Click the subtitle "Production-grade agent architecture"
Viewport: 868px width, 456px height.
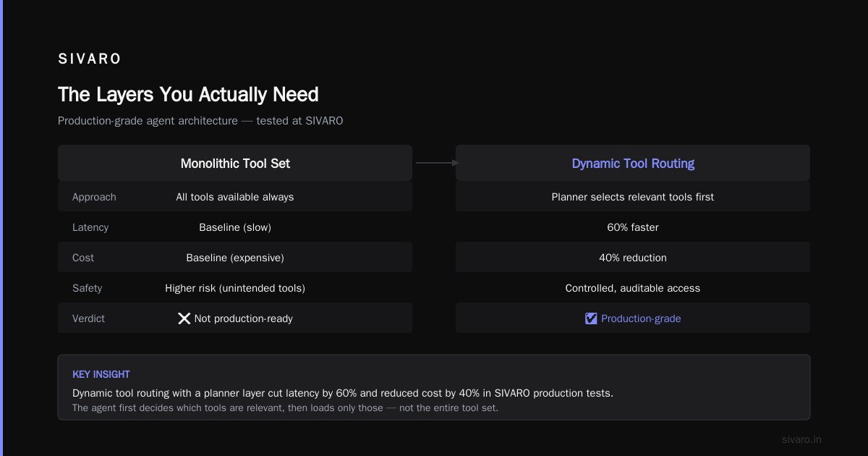tap(148, 121)
